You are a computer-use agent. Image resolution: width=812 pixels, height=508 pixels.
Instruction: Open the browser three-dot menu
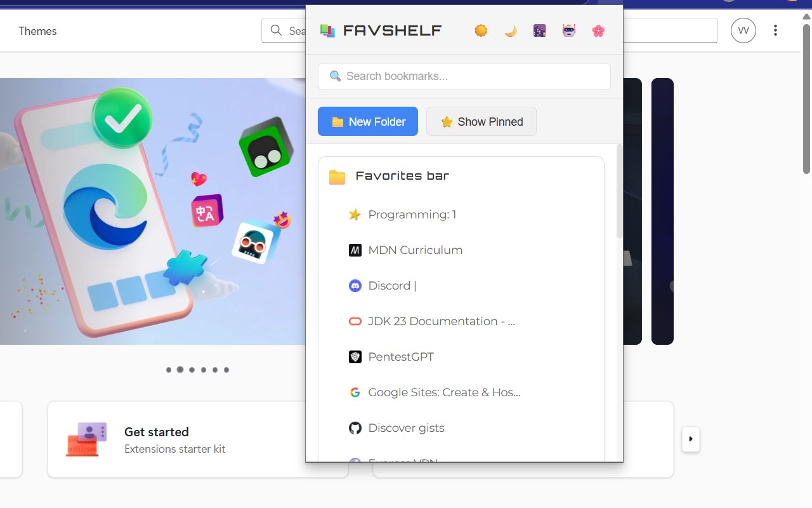(x=775, y=30)
